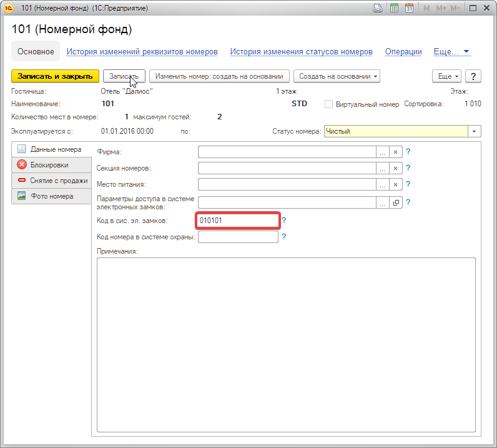This screenshot has width=497, height=448.
Task: Select the Данные номера side tab
Action: click(51, 149)
